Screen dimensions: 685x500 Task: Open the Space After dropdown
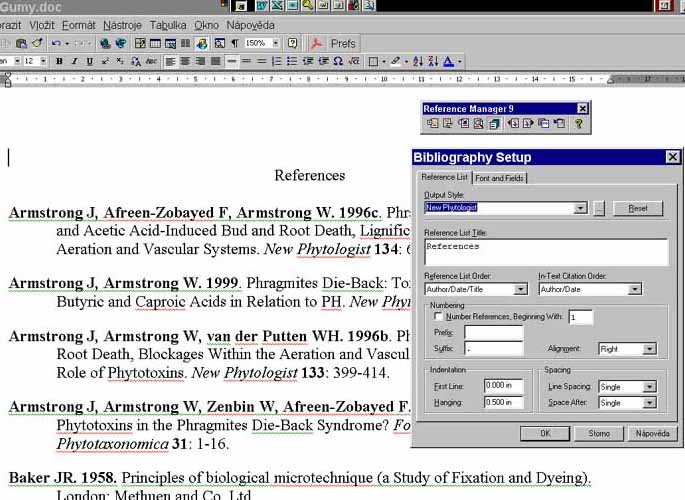(x=650, y=403)
